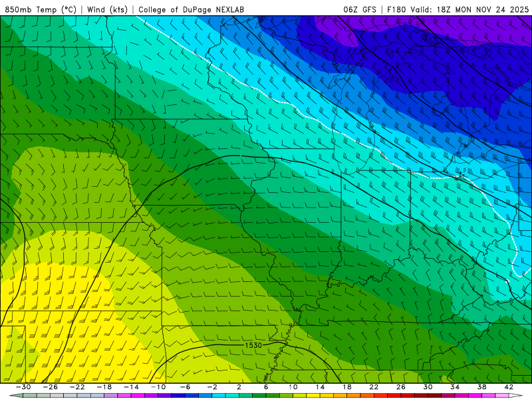The width and height of the screenshot is (532, 399).
Task: Click the "Wind (kts)" header text
Action: 108,9
